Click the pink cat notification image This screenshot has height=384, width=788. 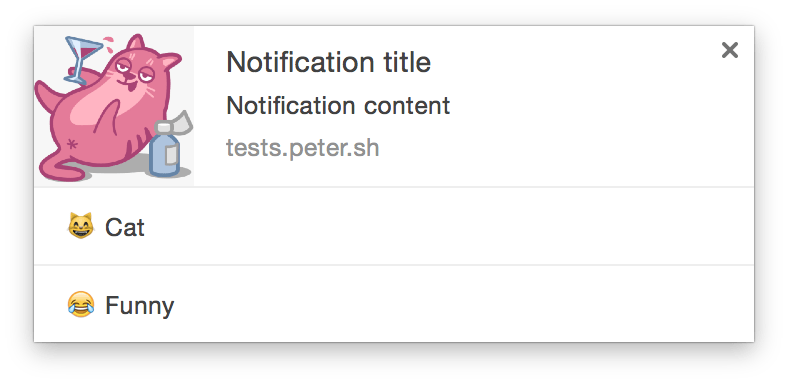114,107
